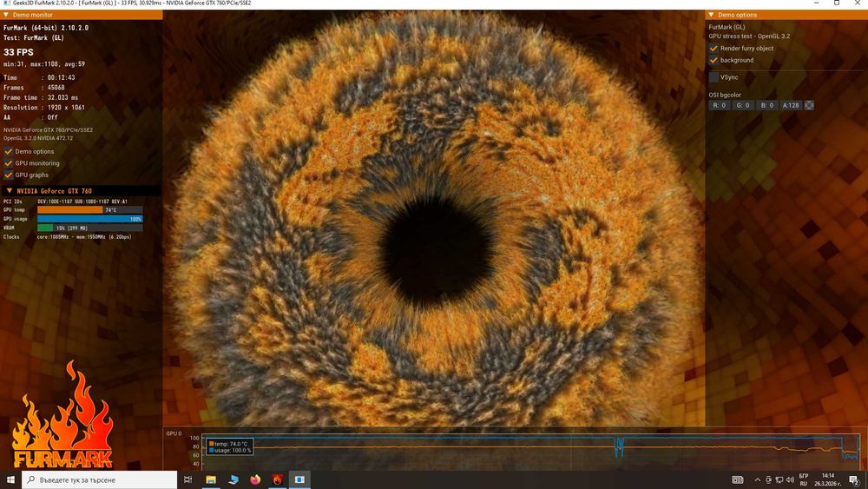868x489 pixels.
Task: Click the FurMark title bar app icon
Action: tap(6, 3)
